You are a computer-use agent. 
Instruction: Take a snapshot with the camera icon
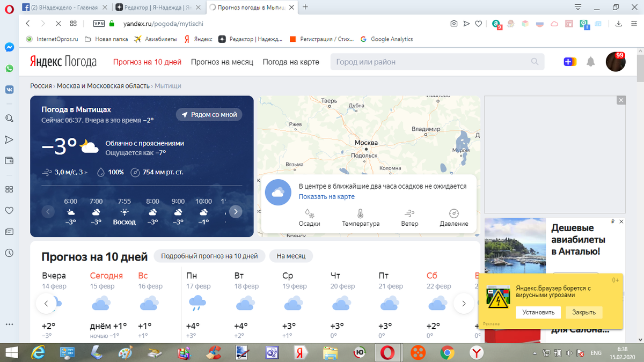click(454, 24)
